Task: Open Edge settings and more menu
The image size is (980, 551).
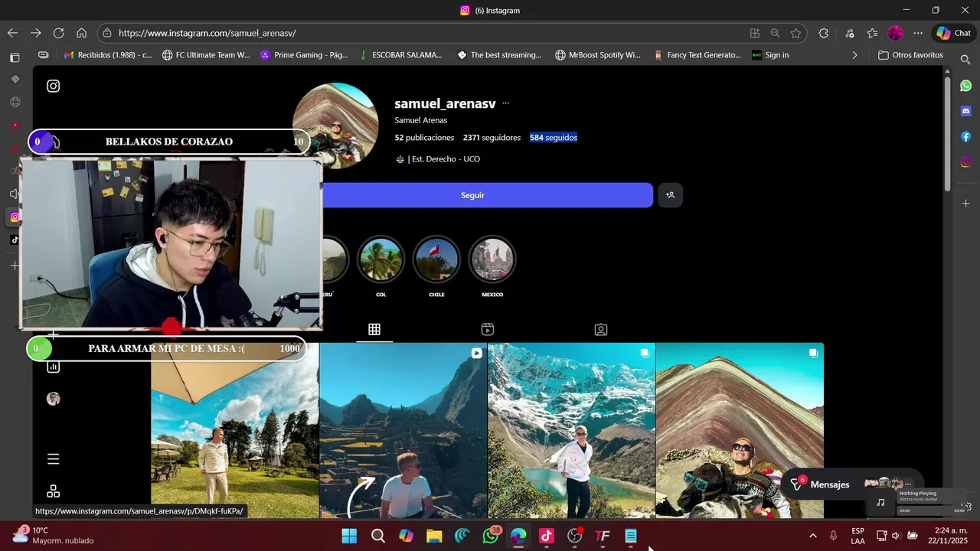Action: [x=918, y=33]
